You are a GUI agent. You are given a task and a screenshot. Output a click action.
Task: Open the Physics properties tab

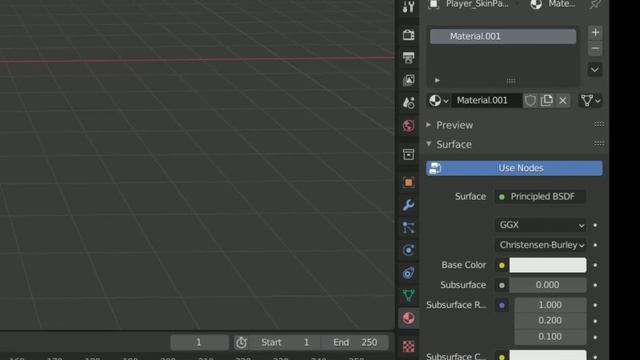tap(408, 250)
